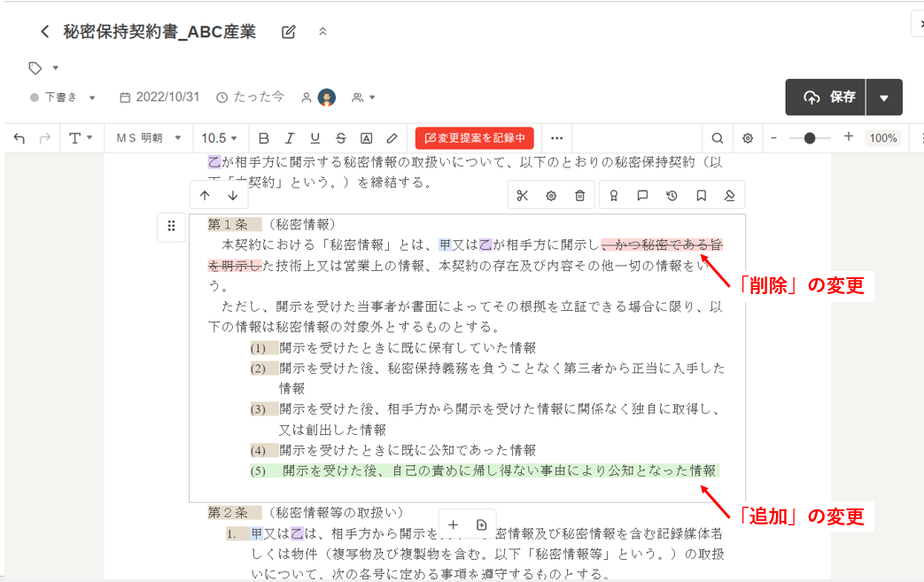924x582 pixels.
Task: Open the clause history icon
Action: [672, 196]
